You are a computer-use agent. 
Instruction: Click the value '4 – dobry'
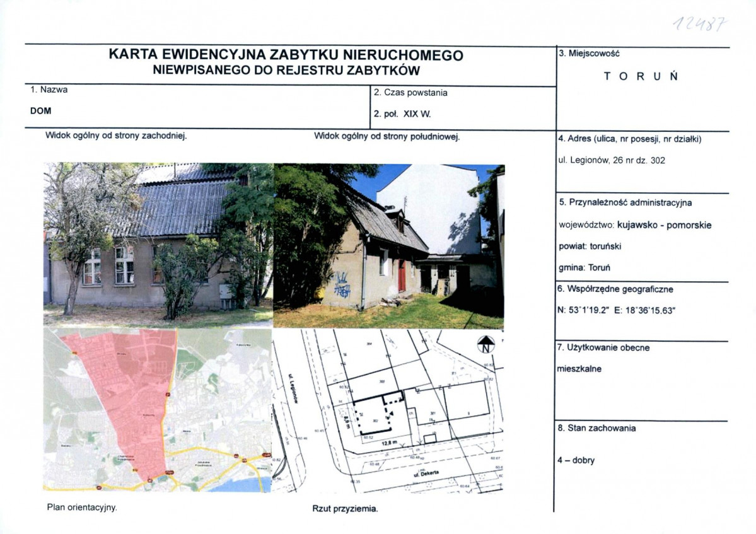(x=576, y=460)
